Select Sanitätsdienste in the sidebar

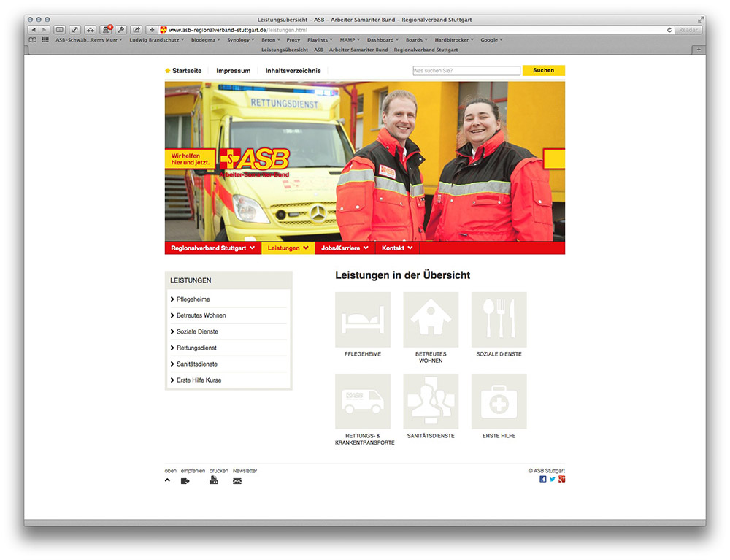click(x=228, y=364)
